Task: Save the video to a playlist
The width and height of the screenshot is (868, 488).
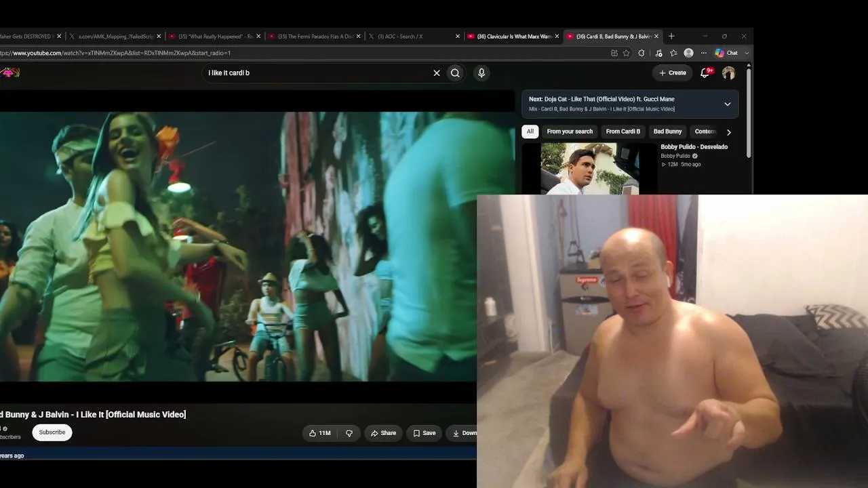Action: coord(425,433)
